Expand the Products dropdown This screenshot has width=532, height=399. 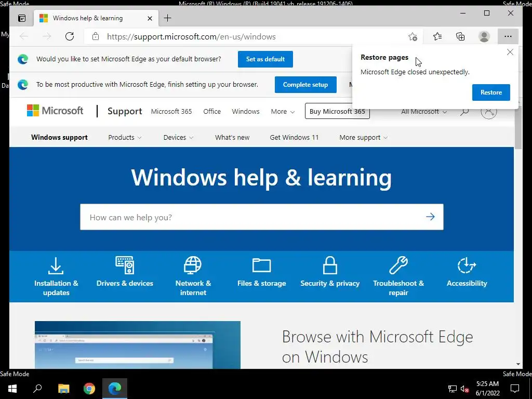(x=125, y=137)
